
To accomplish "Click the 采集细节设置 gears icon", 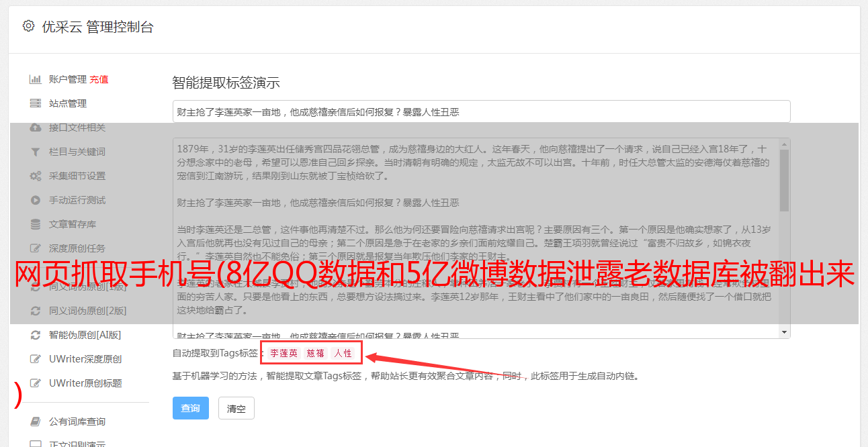I will [x=36, y=176].
